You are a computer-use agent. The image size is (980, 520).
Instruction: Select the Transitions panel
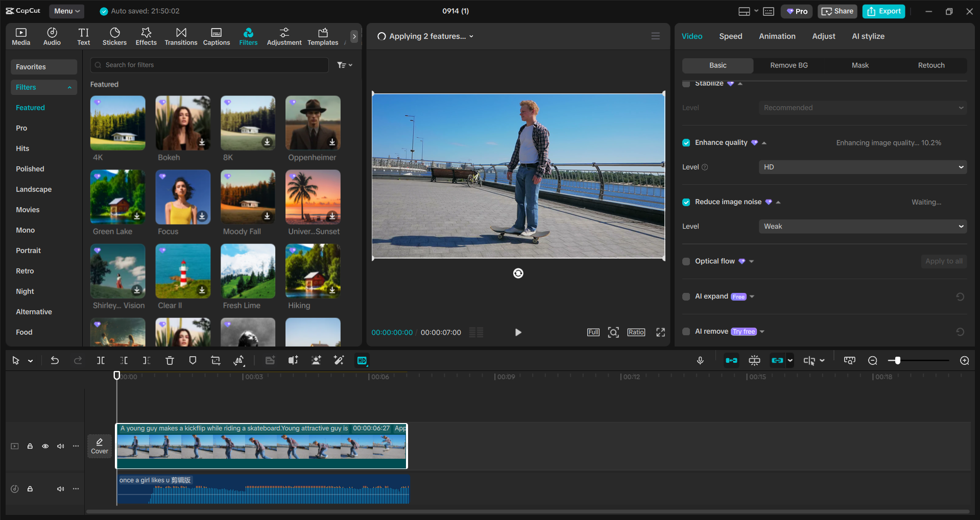click(x=181, y=36)
